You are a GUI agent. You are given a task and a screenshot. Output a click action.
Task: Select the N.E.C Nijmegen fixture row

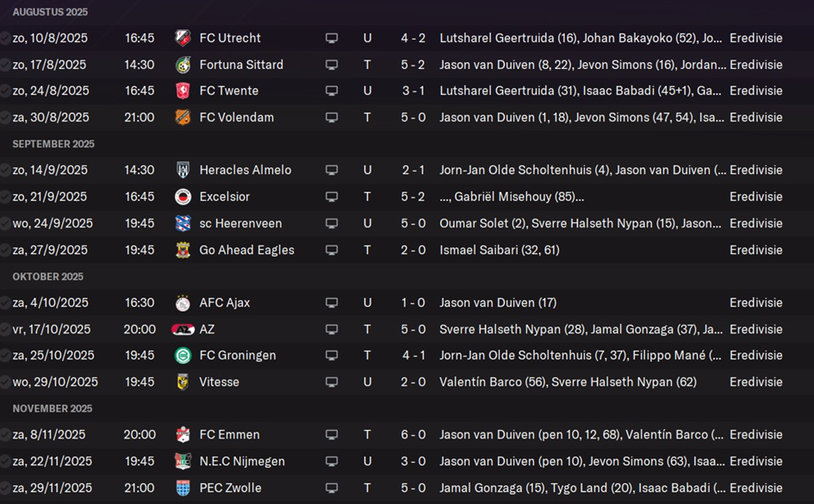pyautogui.click(x=407, y=462)
